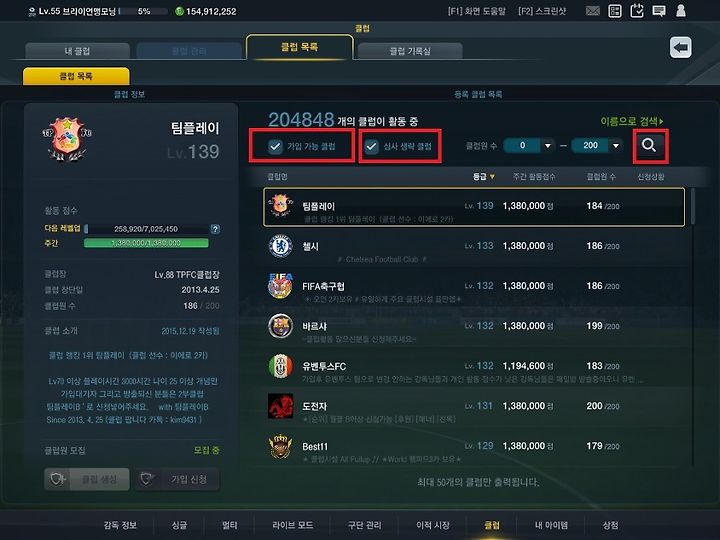Select the 첼시 club row
Image resolution: width=720 pixels, height=540 pixels.
click(x=474, y=249)
